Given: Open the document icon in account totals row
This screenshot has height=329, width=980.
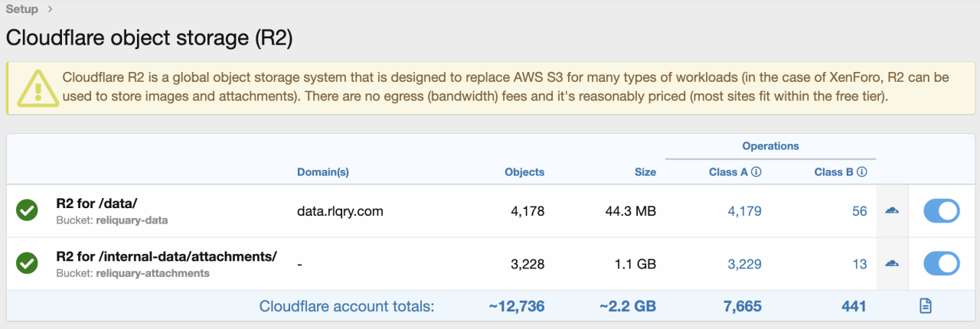Looking at the screenshot, I should (x=925, y=306).
